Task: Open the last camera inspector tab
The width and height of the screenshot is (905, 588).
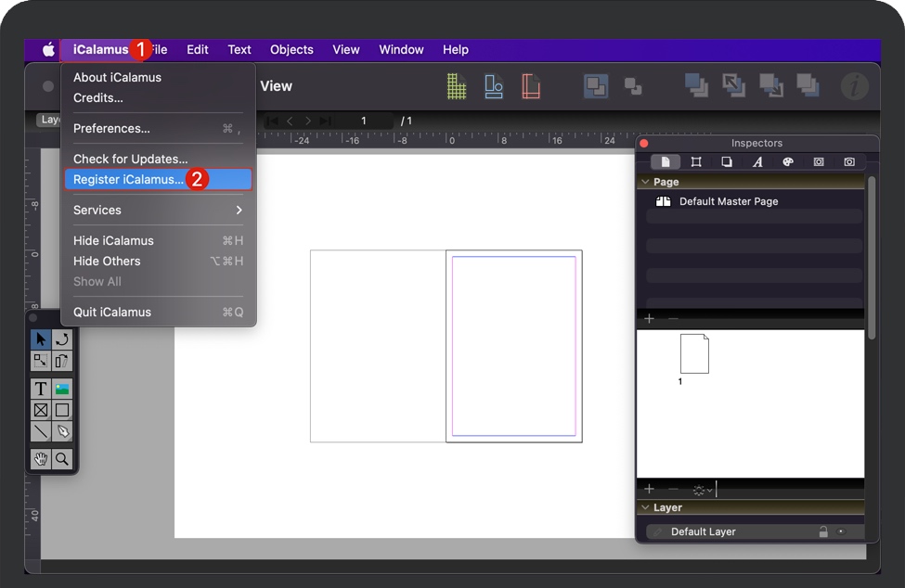Action: 849,162
